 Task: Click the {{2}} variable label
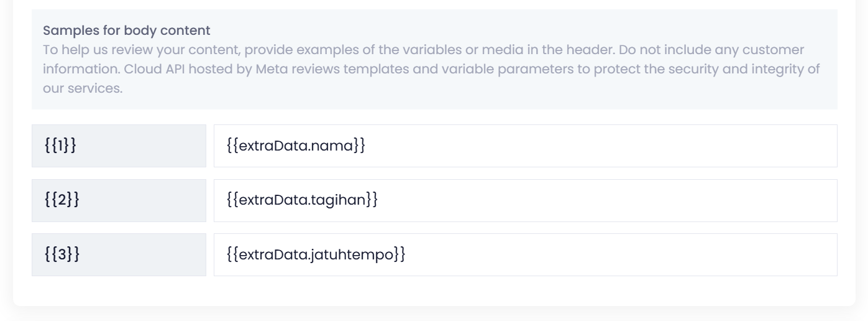[x=119, y=201]
